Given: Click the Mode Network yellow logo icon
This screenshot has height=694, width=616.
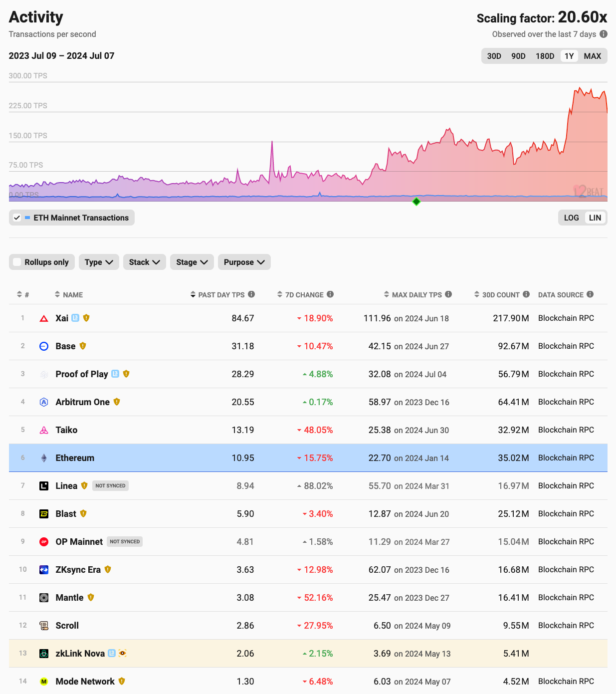Looking at the screenshot, I should [44, 682].
